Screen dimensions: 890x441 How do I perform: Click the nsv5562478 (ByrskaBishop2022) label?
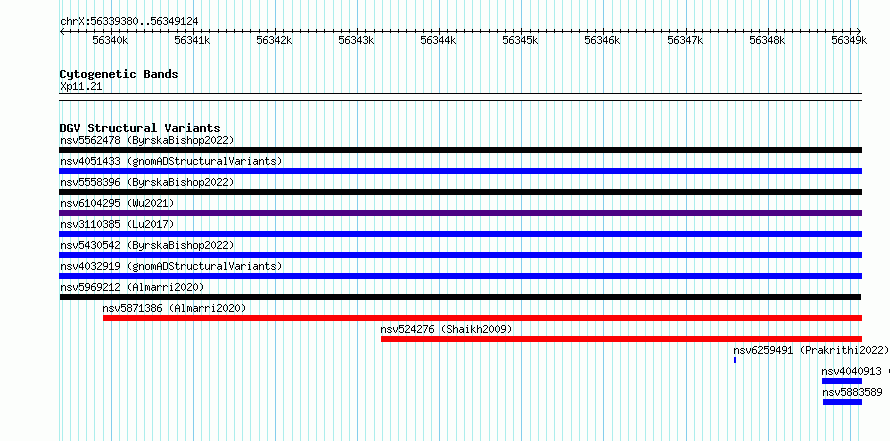(x=147, y=140)
